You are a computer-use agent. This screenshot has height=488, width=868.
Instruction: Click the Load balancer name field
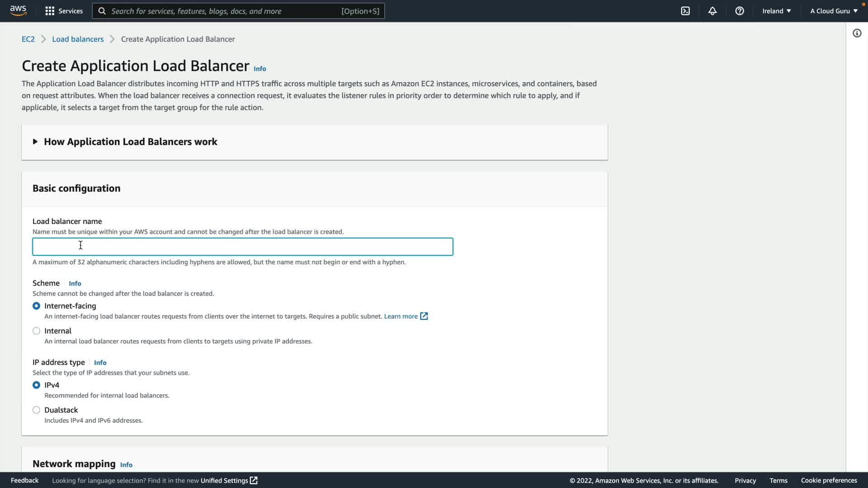click(242, 247)
